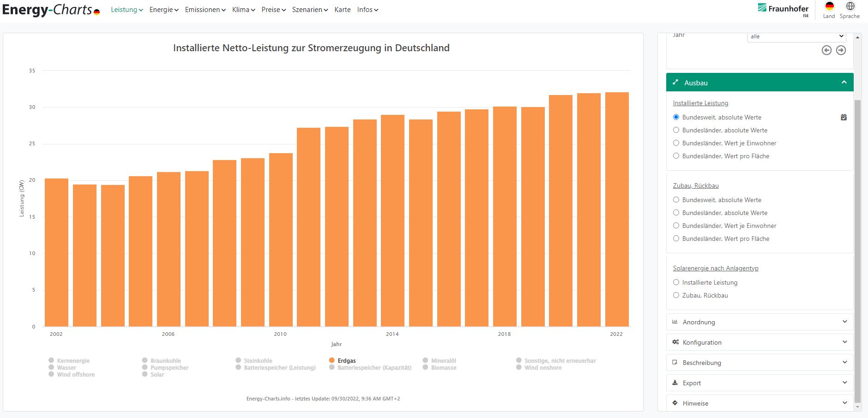
Task: Toggle Sonstige, nicht erneuerbar legend entry
Action: tap(556, 360)
